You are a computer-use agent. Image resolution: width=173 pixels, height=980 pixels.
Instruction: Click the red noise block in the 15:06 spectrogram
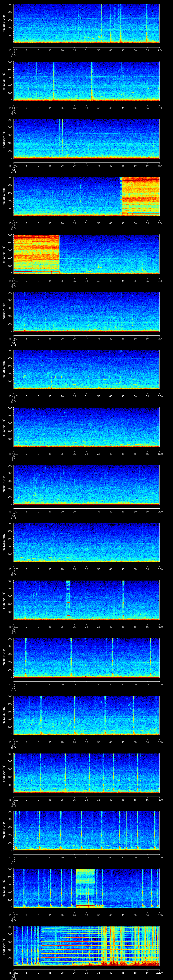coord(140,196)
